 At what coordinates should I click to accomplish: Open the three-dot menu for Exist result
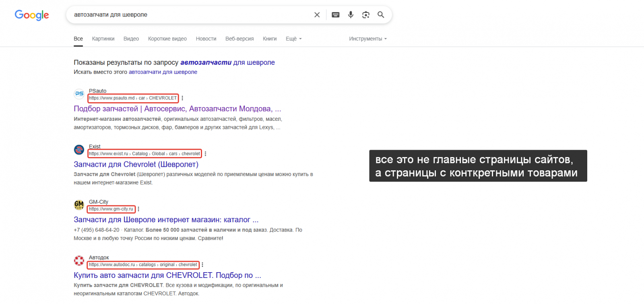[x=205, y=154]
